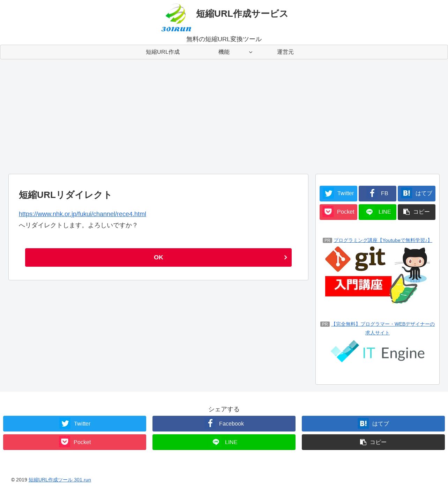The height and width of the screenshot is (487, 448).
Task: Select 短縮URL作成 in the navigation menu
Action: (163, 52)
